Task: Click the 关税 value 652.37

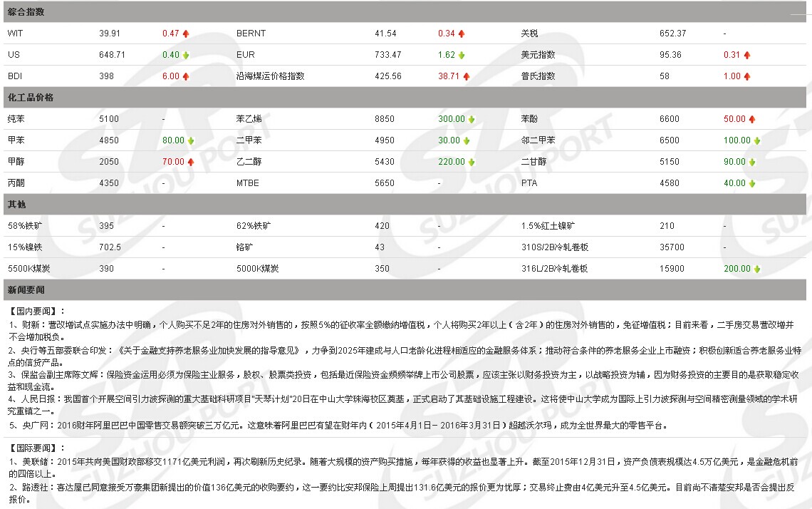Action: tap(672, 34)
